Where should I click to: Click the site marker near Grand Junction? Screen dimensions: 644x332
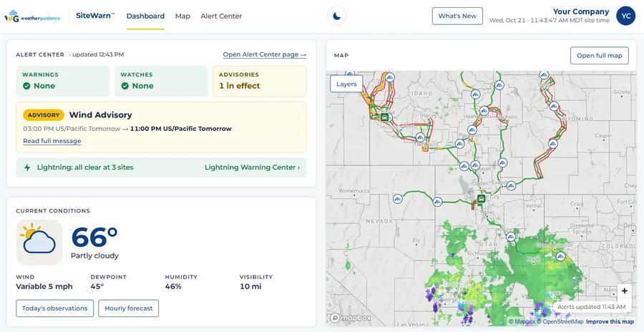pyautogui.click(x=560, y=256)
